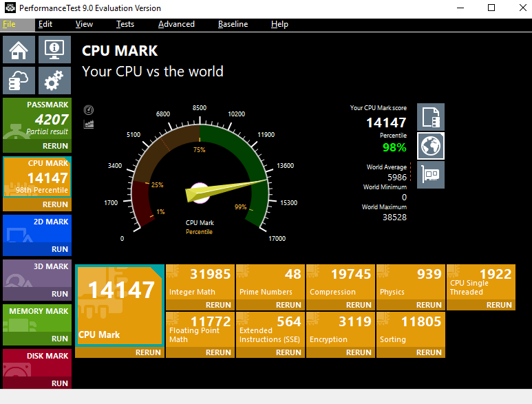Open the cloud baseline management icon
This screenshot has width=532, height=404.
click(19, 81)
